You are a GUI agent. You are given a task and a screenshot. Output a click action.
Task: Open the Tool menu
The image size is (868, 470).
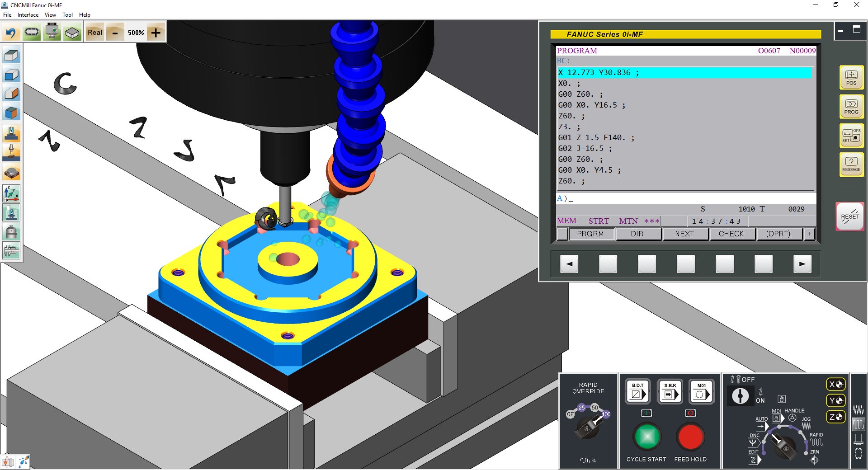(67, 15)
